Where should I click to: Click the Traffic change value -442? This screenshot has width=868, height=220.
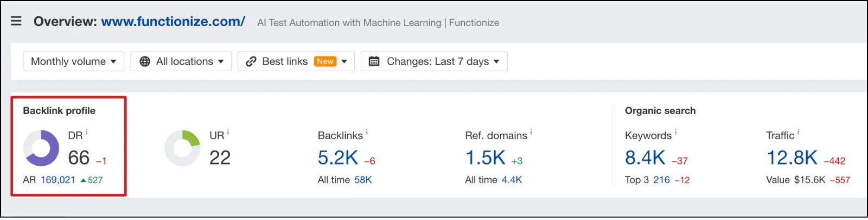point(834,161)
